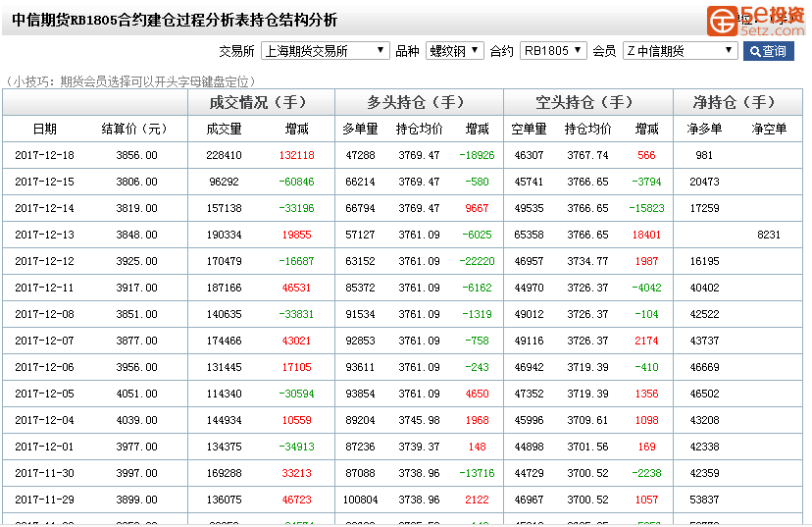The height and width of the screenshot is (527, 812).
Task: Click the 空头持仓（手） group header
Action: pos(587,102)
